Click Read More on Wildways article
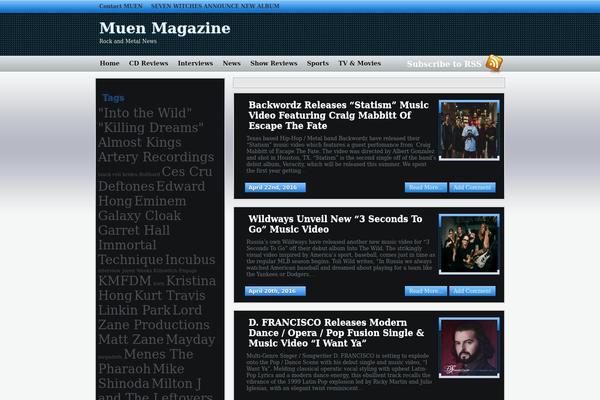Image resolution: width=600 pixels, height=400 pixels. [x=426, y=291]
